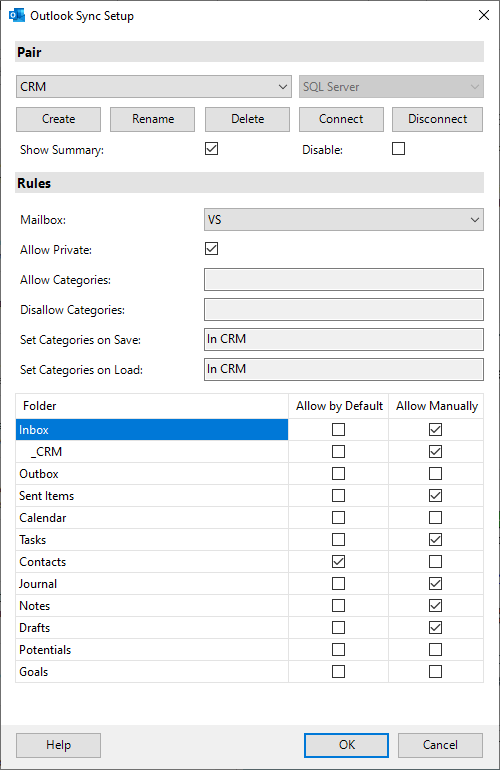Select the Calendar folder row
500x770 pixels.
pos(152,518)
